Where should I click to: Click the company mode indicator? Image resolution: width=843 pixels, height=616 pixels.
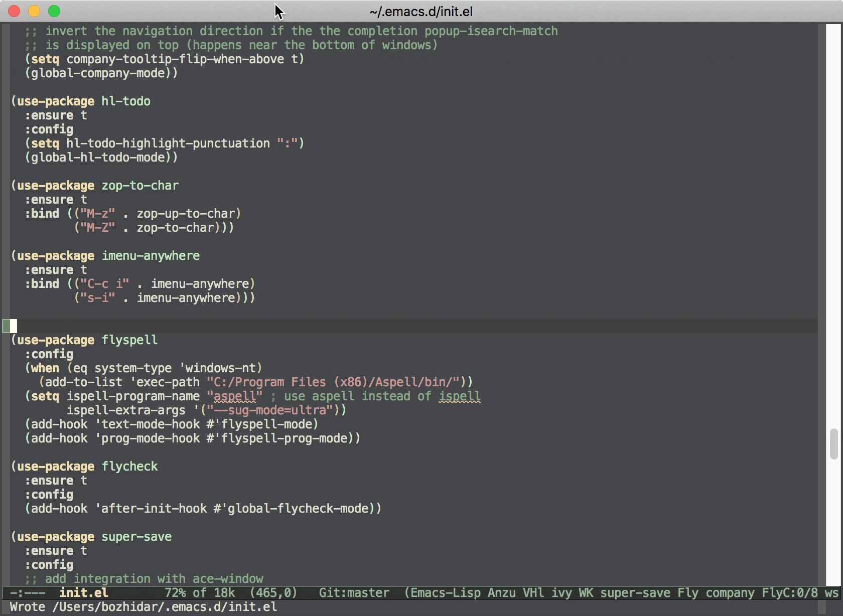(730, 593)
